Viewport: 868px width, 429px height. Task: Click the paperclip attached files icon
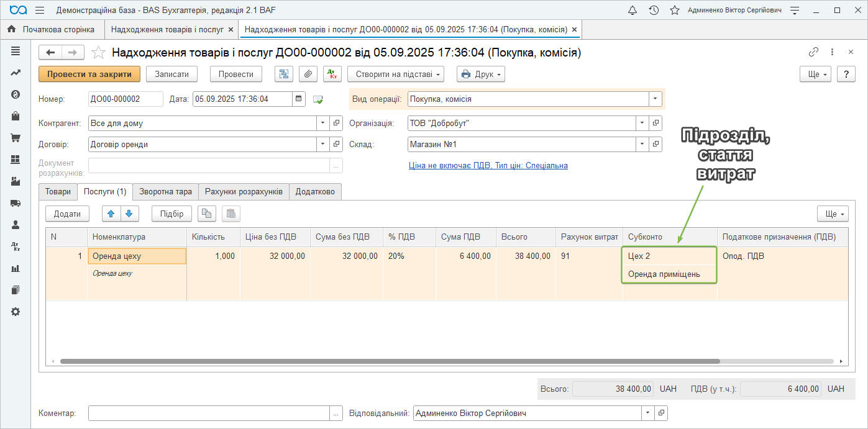coord(308,75)
